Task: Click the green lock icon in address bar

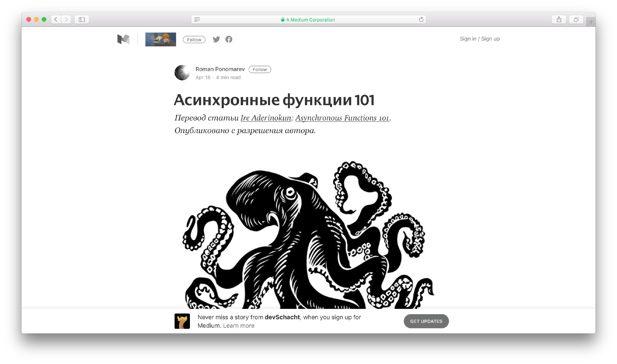Action: click(x=283, y=20)
